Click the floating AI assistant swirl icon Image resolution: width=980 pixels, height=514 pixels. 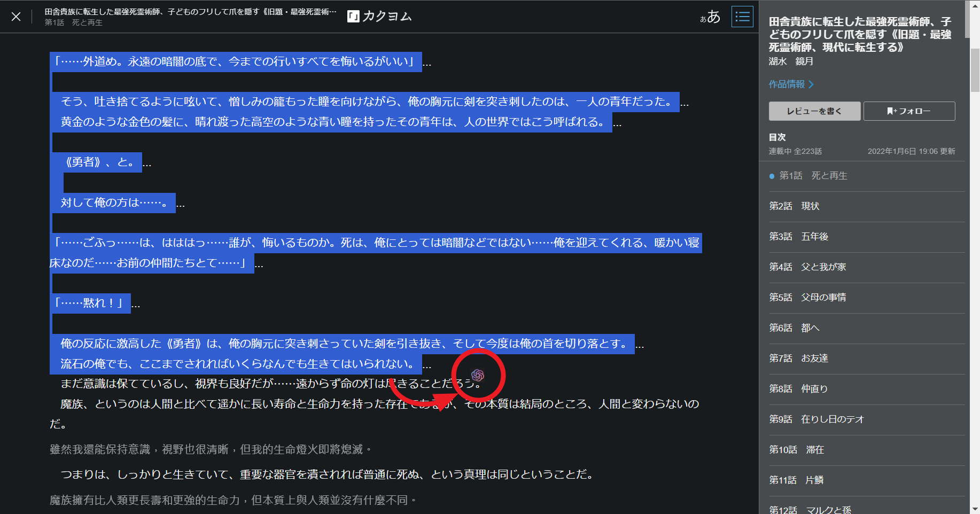478,376
